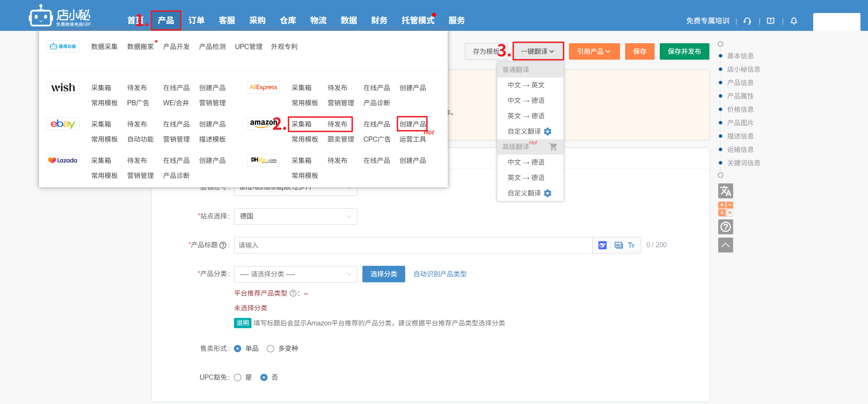
Task: Click the scroll-to-top arrow icon
Action: tap(725, 245)
